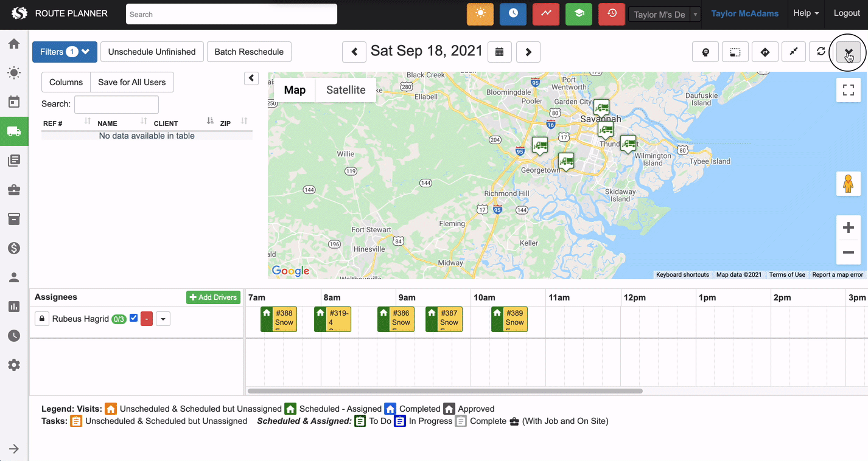Click the Street View pegman icon
The height and width of the screenshot is (461, 868).
pos(848,184)
